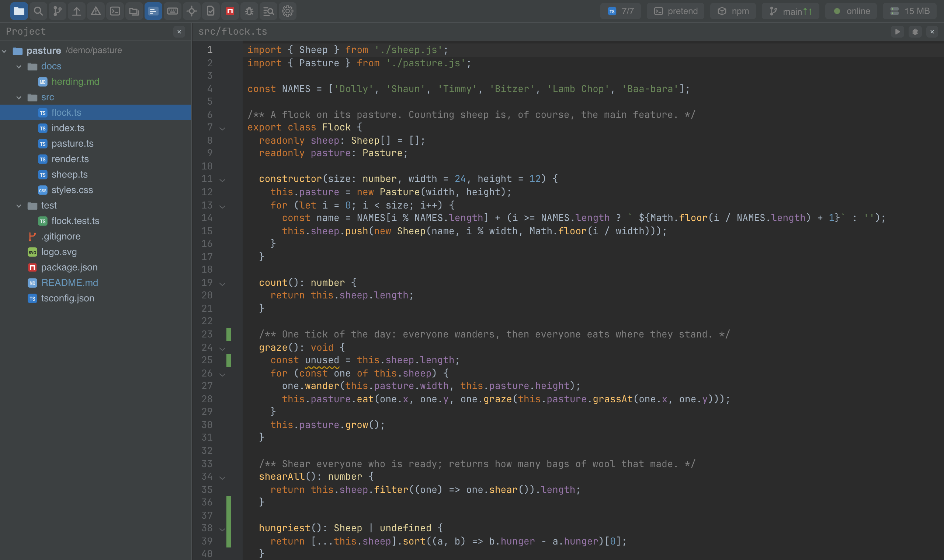Fold the constructor on line 11
Screen dimensions: 944x560
(x=222, y=180)
